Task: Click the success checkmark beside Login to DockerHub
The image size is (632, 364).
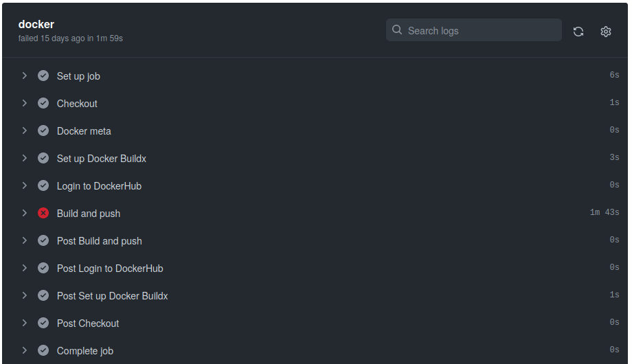Action: point(43,185)
